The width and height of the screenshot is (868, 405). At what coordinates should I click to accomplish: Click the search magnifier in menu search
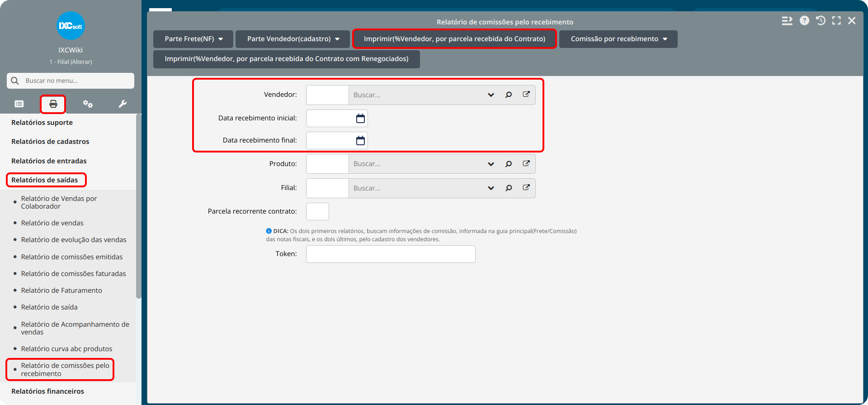click(x=15, y=81)
